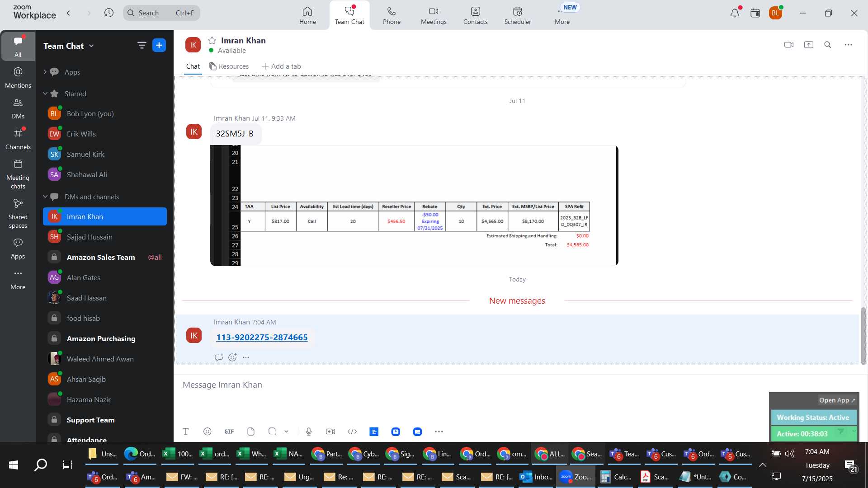Focus the Search box
868x488 pixels.
click(161, 13)
